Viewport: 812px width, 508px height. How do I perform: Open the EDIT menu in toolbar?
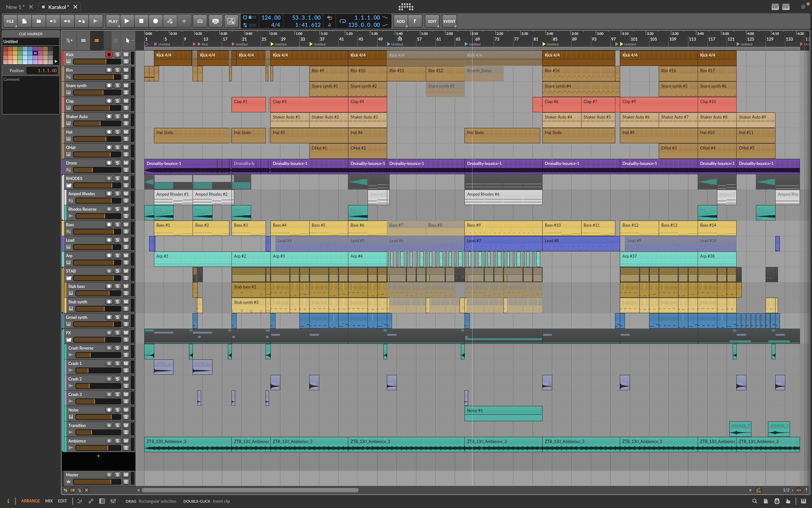[x=432, y=21]
